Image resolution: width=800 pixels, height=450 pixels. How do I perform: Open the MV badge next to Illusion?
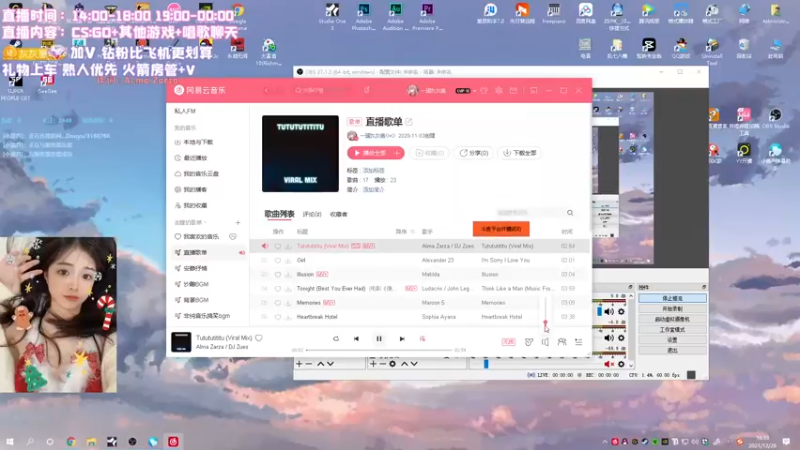pyautogui.click(x=322, y=274)
